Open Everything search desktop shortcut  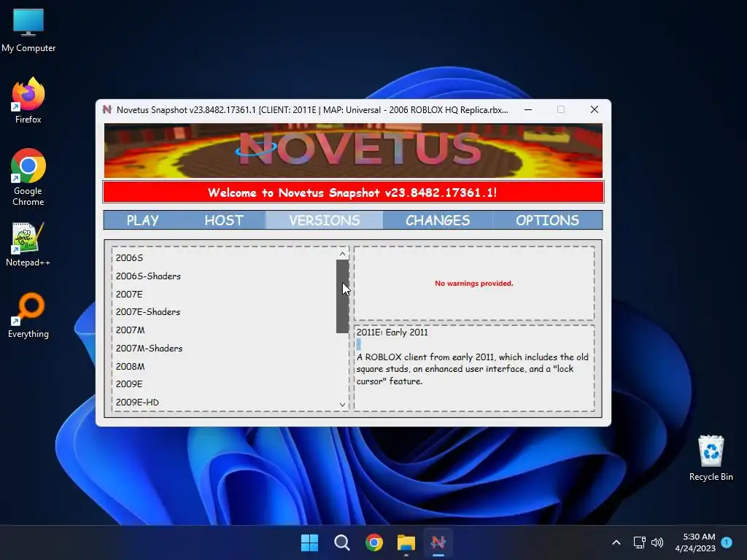(28, 315)
